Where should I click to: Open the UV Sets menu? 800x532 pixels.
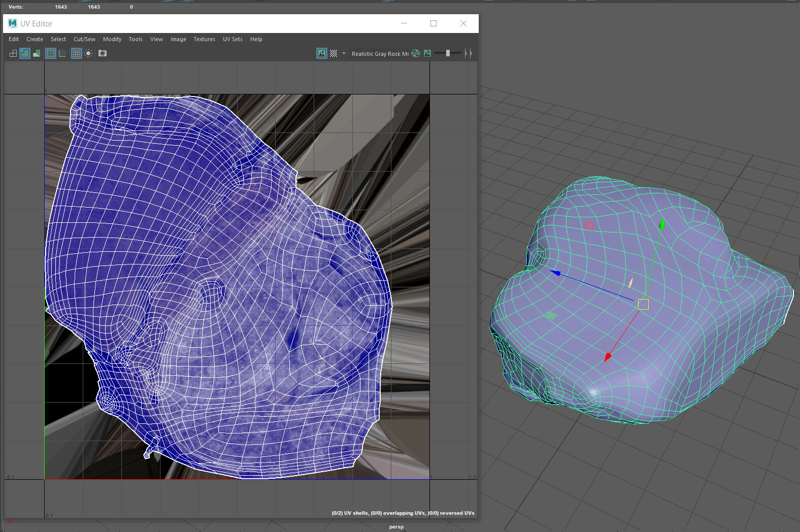pos(232,39)
